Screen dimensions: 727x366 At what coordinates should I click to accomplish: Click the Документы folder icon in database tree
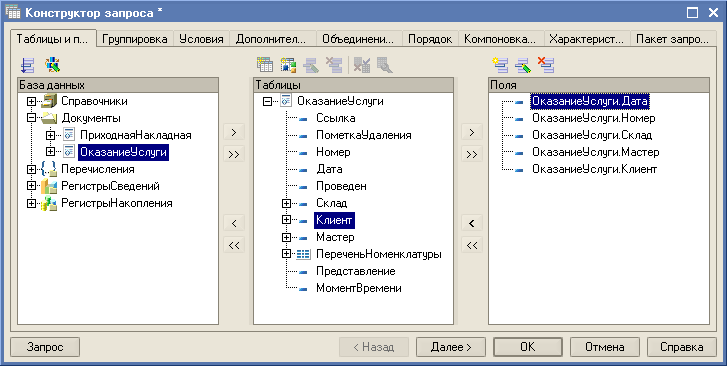click(x=49, y=118)
